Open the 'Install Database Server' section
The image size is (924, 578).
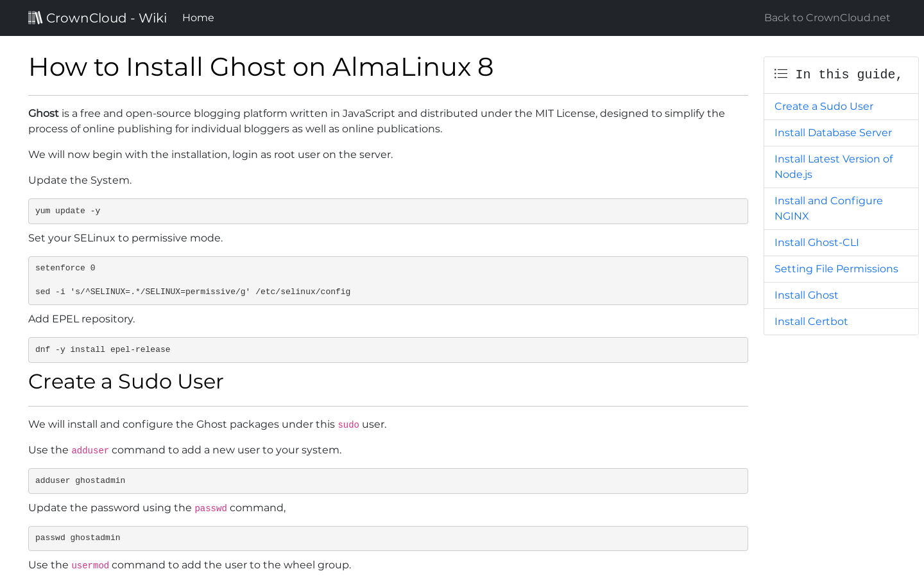(x=833, y=132)
